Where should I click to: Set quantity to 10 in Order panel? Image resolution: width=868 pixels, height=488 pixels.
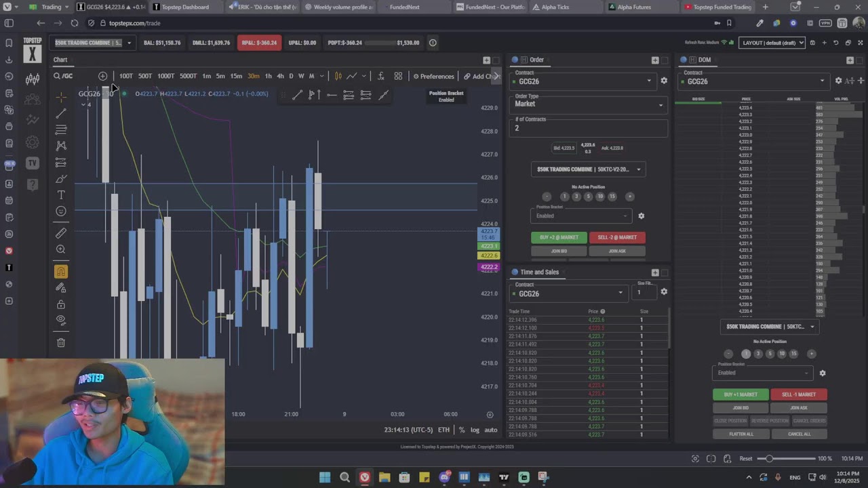click(600, 197)
